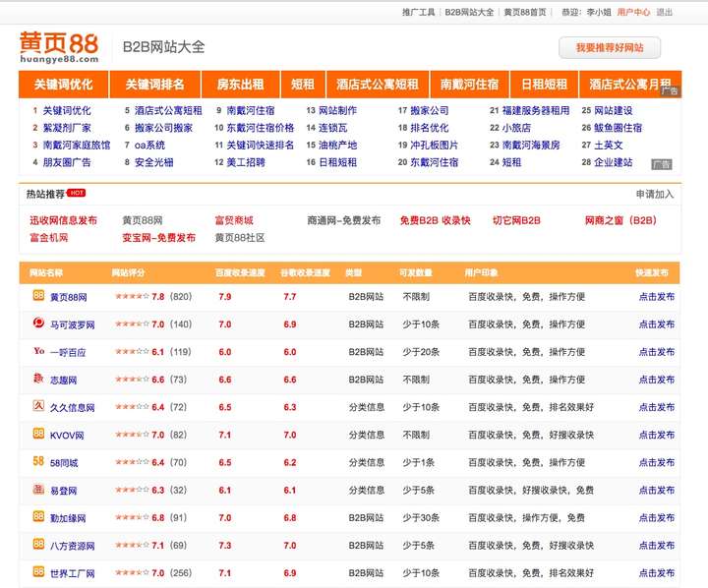Open keyword link 絮凝剂厂家
Image resolution: width=708 pixels, height=588 pixels.
point(67,128)
